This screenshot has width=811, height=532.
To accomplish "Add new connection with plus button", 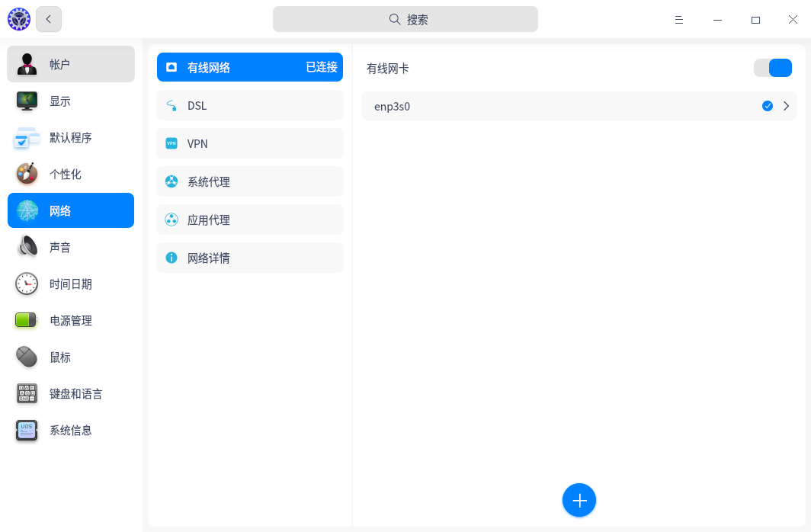I will 579,500.
